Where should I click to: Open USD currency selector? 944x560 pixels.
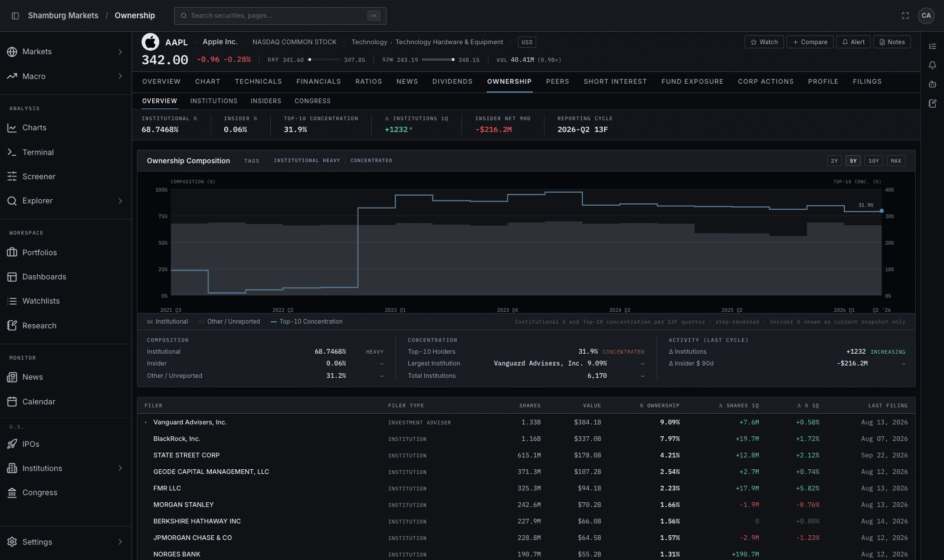[527, 42]
